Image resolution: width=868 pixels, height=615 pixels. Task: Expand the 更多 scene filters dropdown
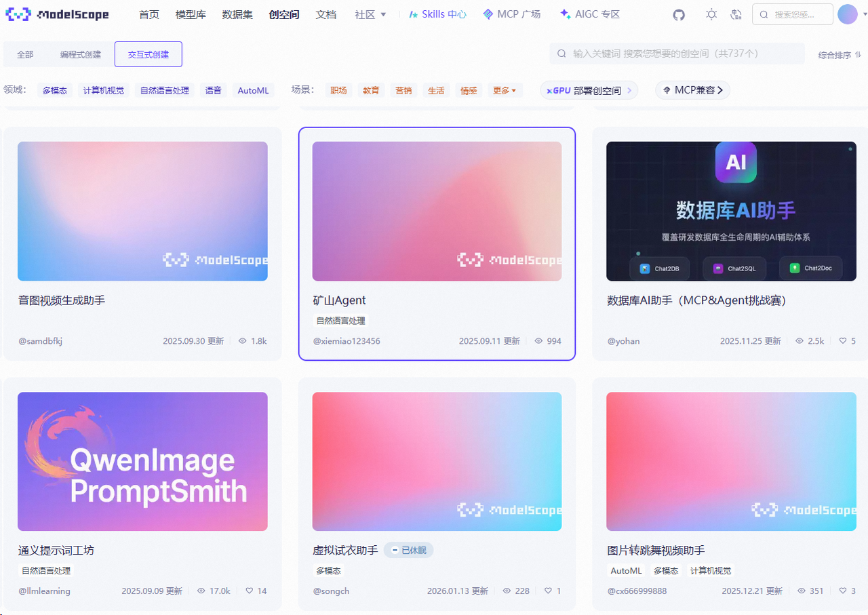pyautogui.click(x=505, y=90)
